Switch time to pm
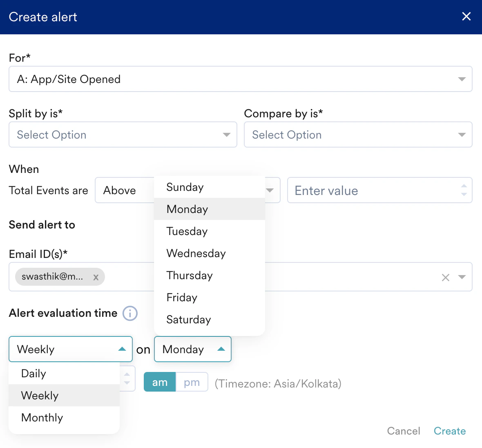The width and height of the screenshot is (482, 448). pos(192,382)
